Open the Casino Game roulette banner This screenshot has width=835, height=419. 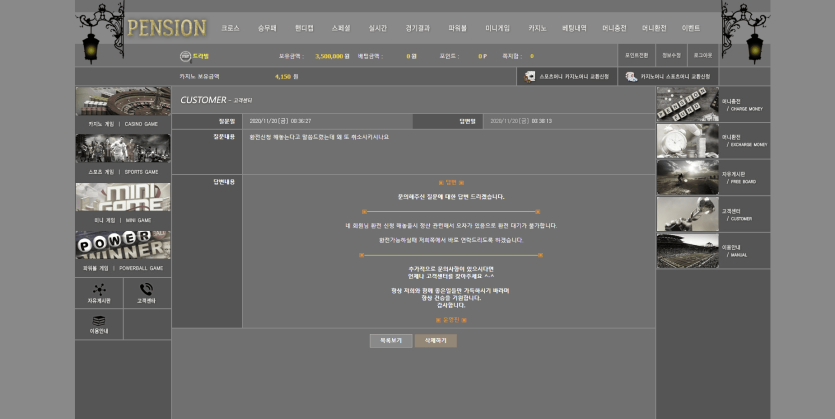(123, 101)
